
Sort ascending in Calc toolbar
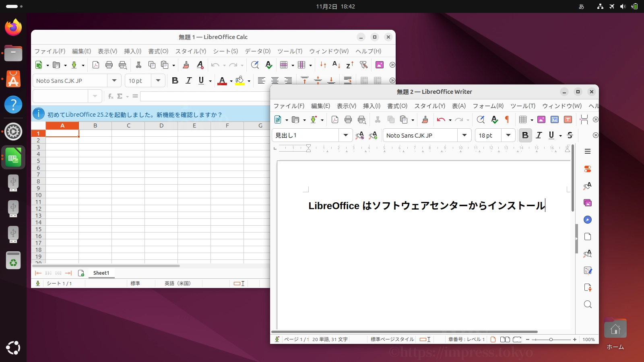click(336, 65)
